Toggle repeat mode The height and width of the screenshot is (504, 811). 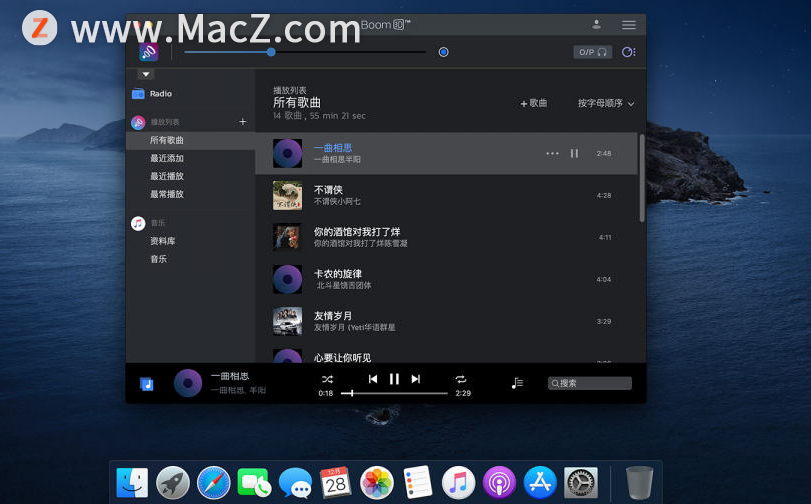(x=461, y=379)
